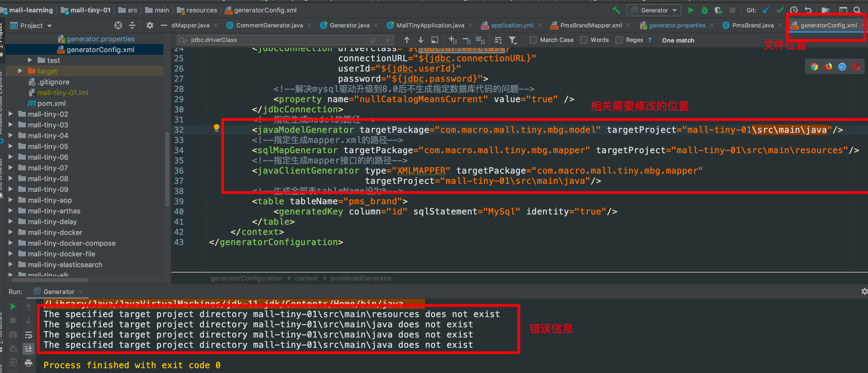Close the Generator run tab
The width and height of the screenshot is (868, 373).
[81, 292]
